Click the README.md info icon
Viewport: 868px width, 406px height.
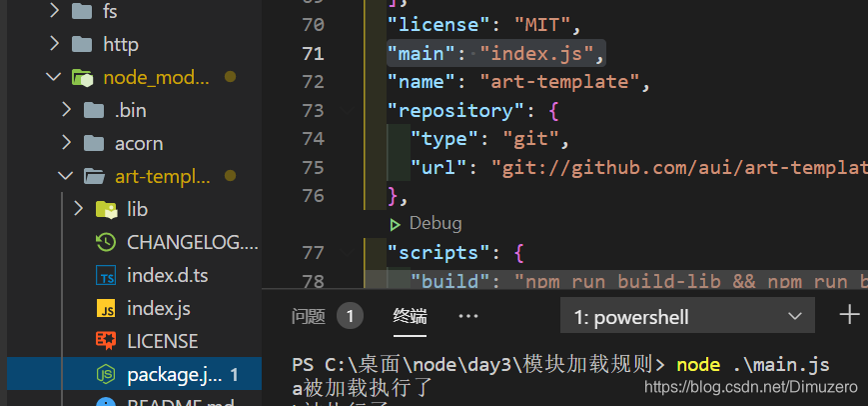(x=106, y=402)
